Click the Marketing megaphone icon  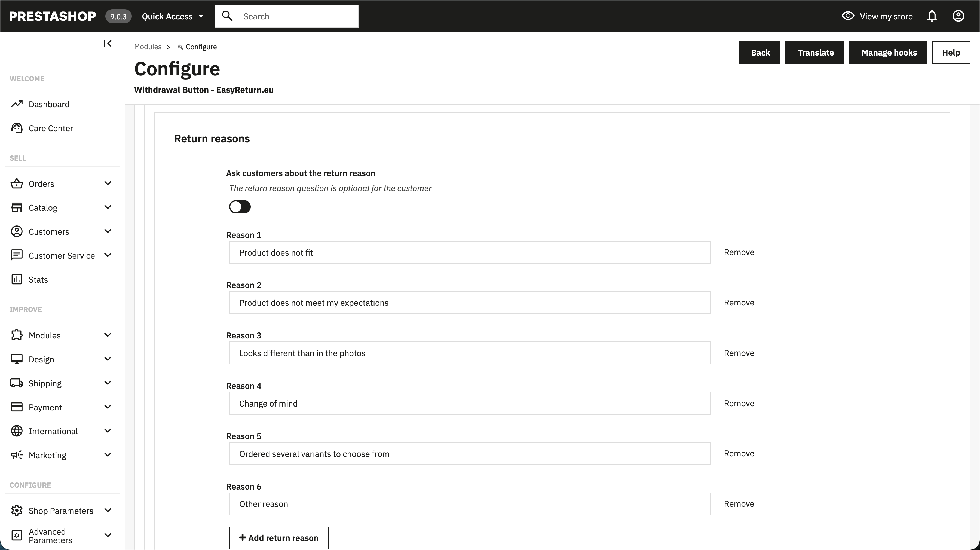[x=17, y=455]
